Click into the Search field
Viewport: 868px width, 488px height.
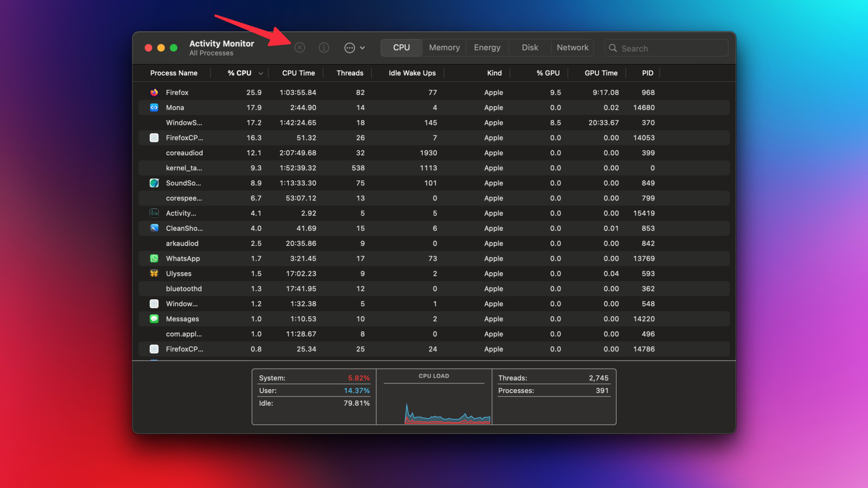(x=666, y=48)
